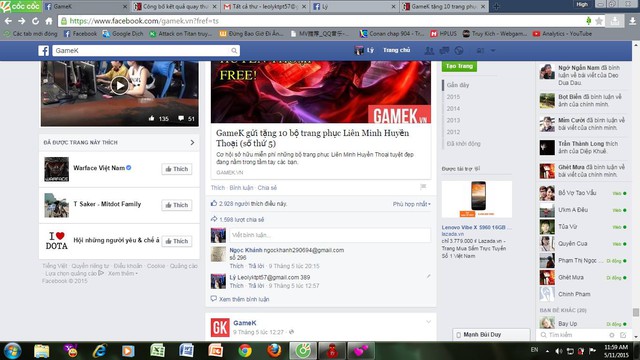The width and height of the screenshot is (640, 360).
Task: Click 'Xem thêm bình luận' link
Action: 244,299
